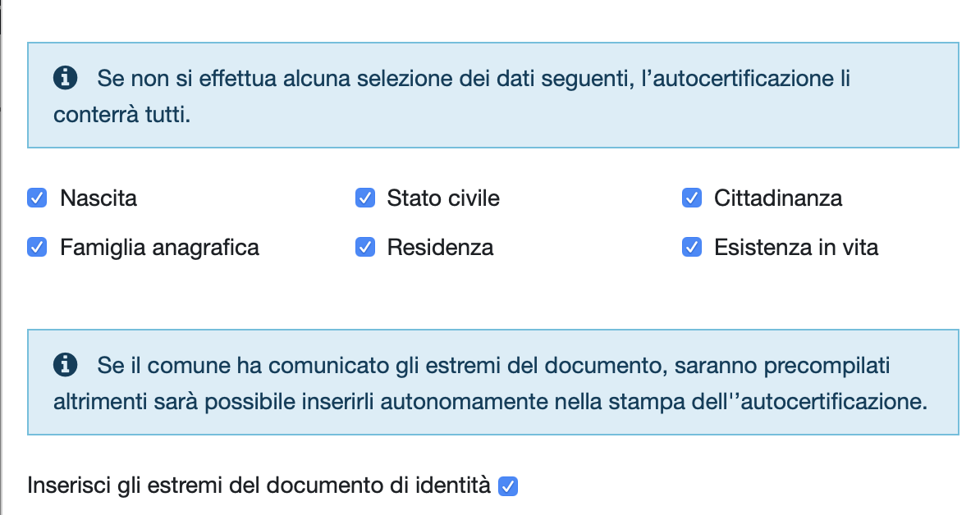Uncheck the Nascita checkbox
The image size is (980, 515).
pyautogui.click(x=37, y=198)
